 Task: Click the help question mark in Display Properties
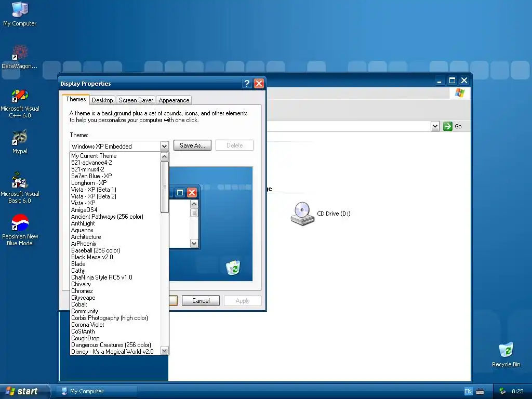tap(247, 84)
